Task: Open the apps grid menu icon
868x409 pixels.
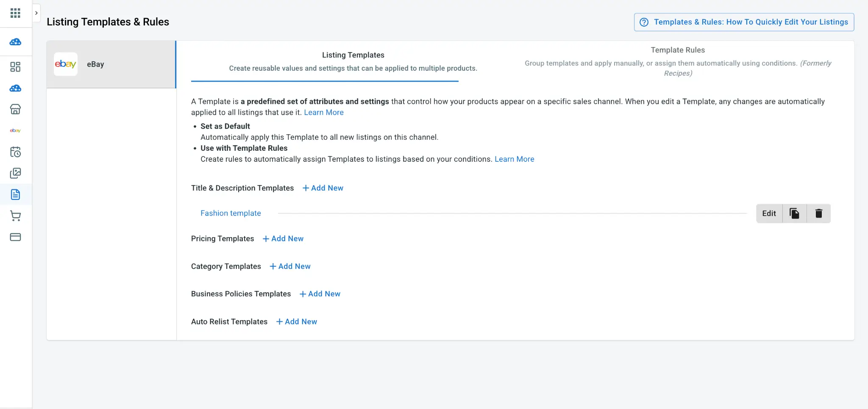Action: point(15,13)
